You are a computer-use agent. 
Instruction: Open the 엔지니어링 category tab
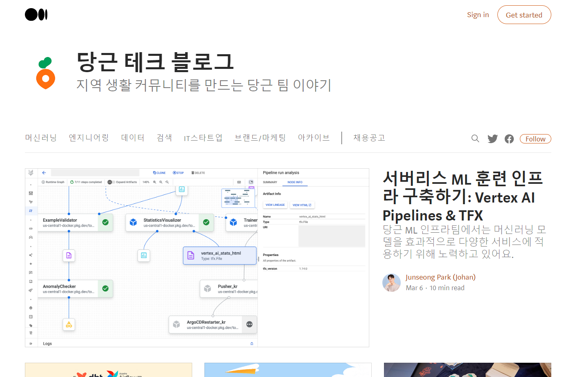89,138
